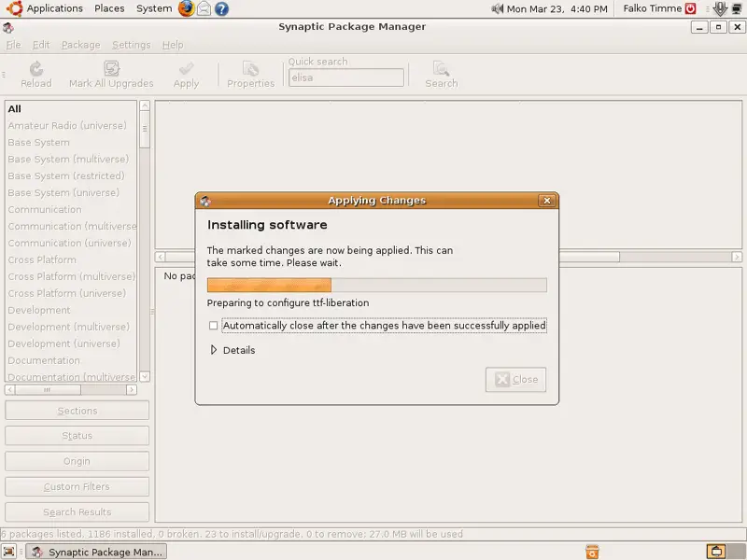Click the Falko Timme user switcher
Image resolution: width=747 pixels, height=560 pixels.
click(x=652, y=8)
